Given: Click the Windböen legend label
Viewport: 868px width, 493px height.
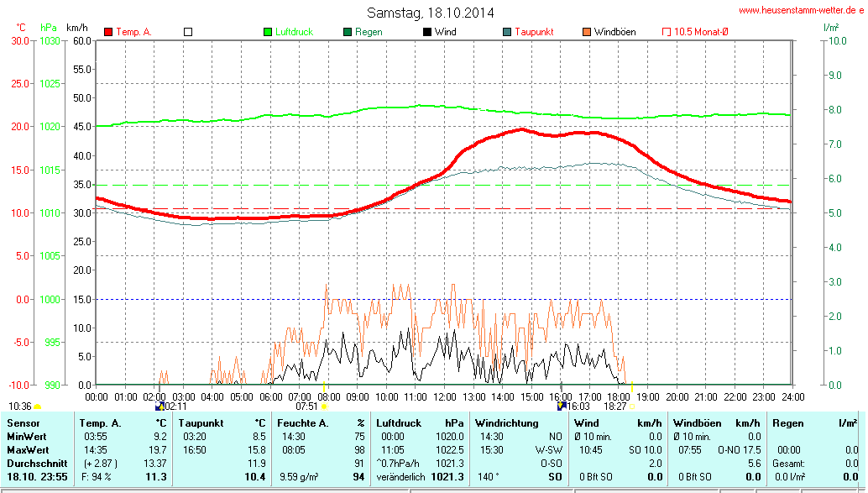Looking at the screenshot, I should (615, 32).
